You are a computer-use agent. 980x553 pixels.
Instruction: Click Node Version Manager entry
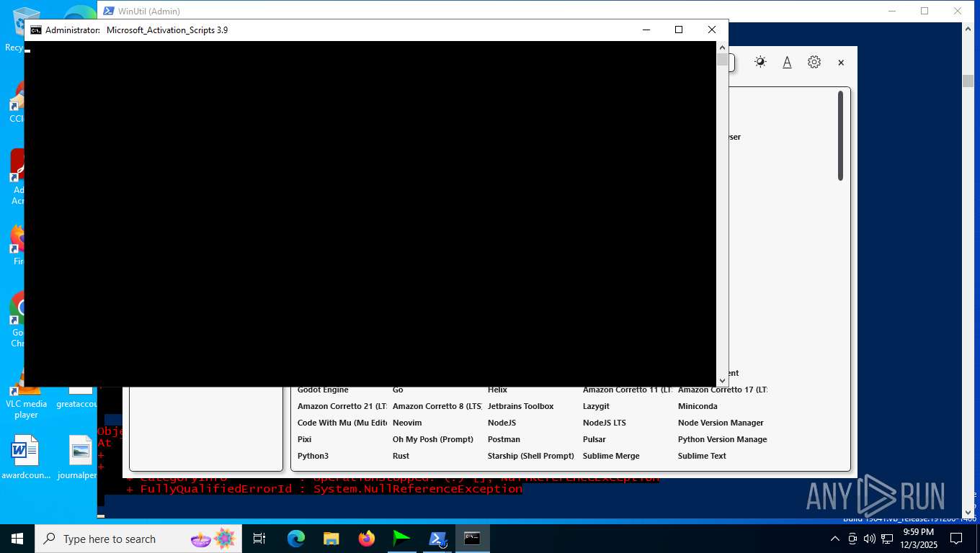click(721, 423)
